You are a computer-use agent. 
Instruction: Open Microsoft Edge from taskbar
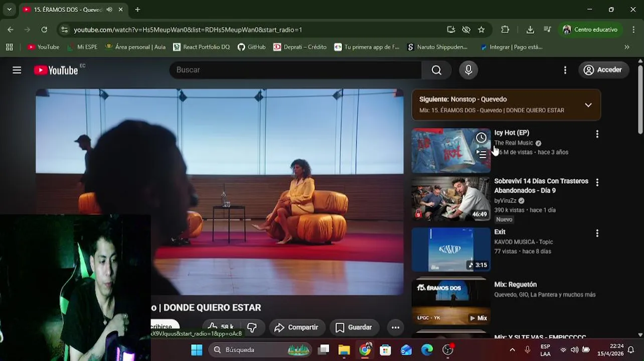[x=427, y=350]
